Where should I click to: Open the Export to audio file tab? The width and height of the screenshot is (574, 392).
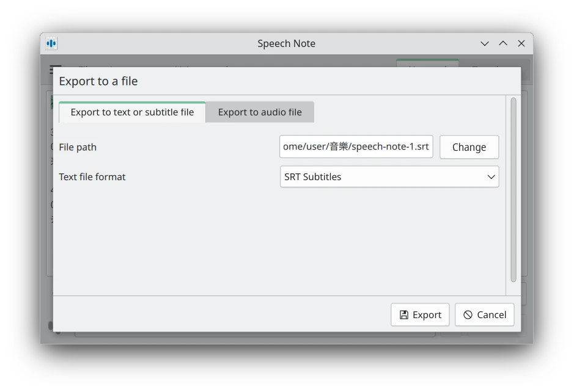click(x=260, y=112)
